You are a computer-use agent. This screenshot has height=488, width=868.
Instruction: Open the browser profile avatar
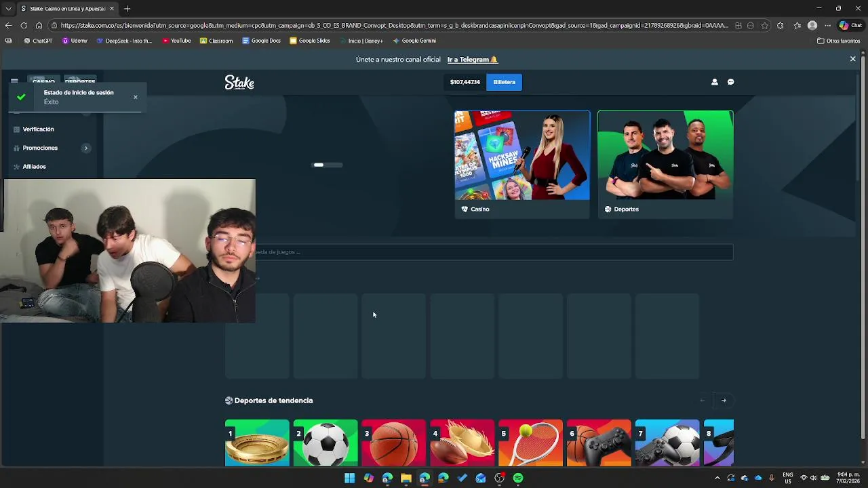click(x=812, y=25)
